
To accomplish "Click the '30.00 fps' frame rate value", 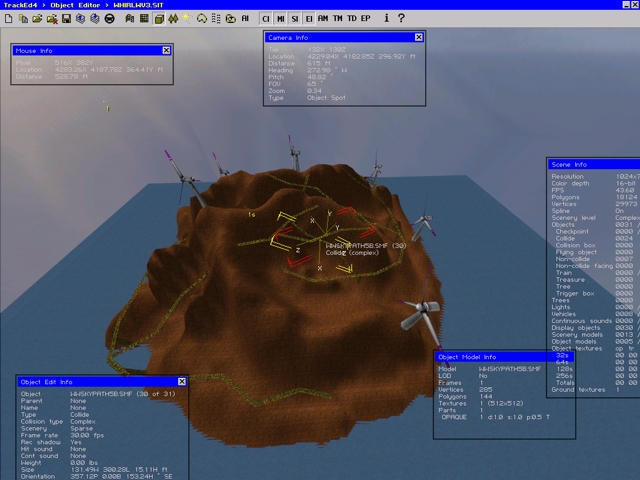I will coord(87,436).
